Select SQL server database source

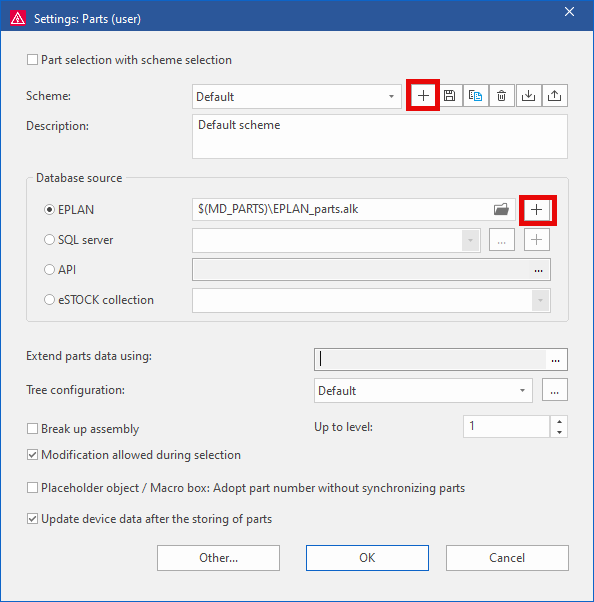pyautogui.click(x=49, y=240)
